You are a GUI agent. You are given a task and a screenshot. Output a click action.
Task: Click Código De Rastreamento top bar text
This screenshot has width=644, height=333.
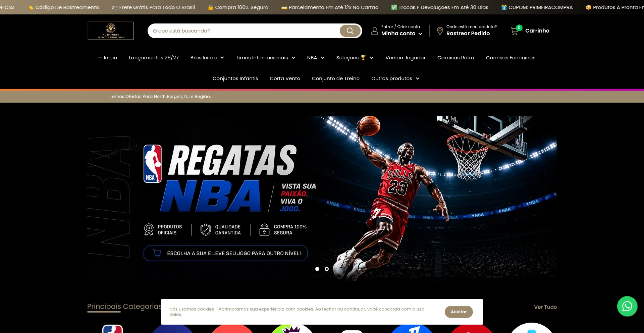[x=67, y=7]
